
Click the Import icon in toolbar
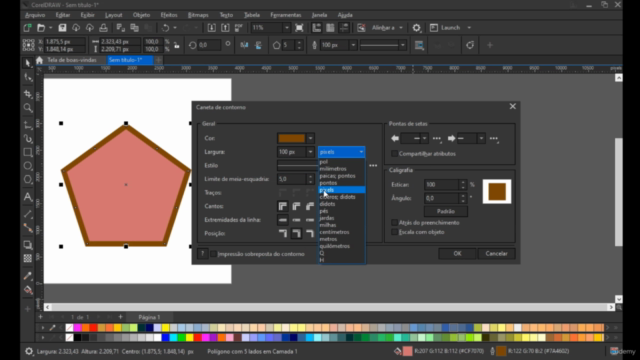211,28
